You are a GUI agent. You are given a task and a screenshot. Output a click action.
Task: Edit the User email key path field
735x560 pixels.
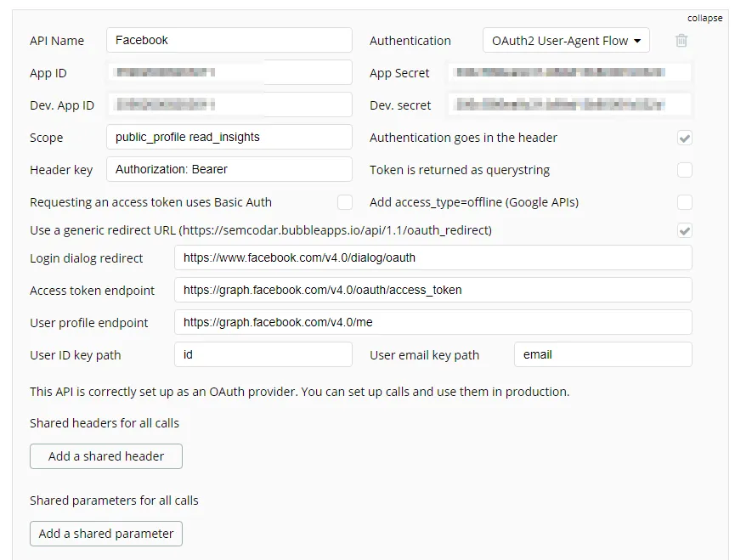602,355
